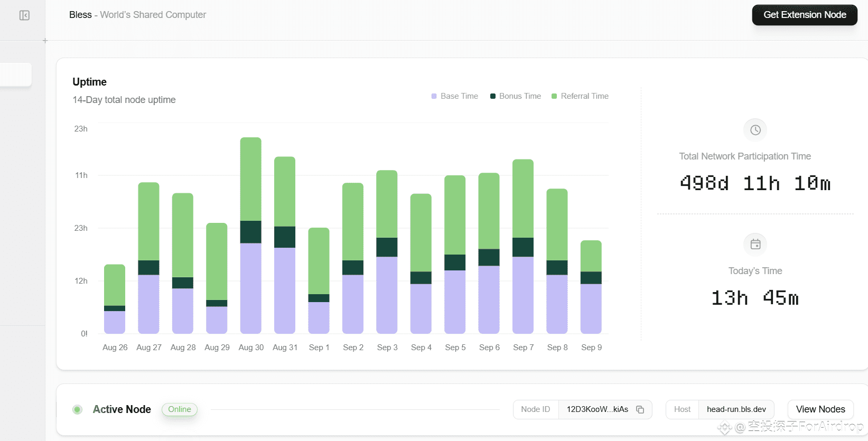The height and width of the screenshot is (441, 868).
Task: Click the host value head-run.bls.dev
Action: (x=736, y=409)
